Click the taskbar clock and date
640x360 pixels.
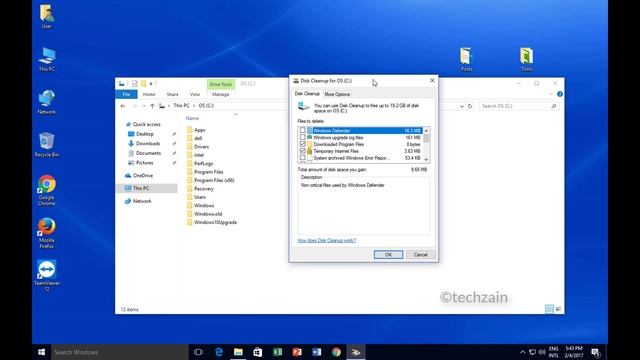coord(574,352)
